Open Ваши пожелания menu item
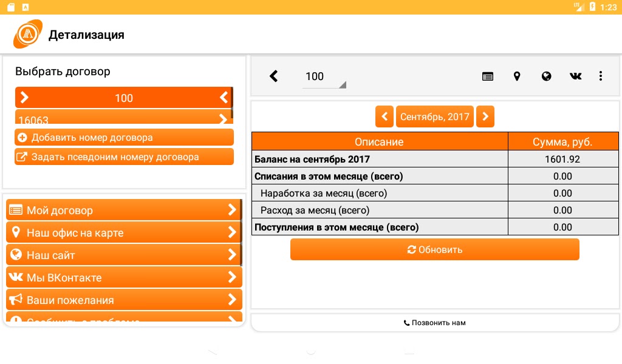This screenshot has width=622, height=364. (x=123, y=300)
